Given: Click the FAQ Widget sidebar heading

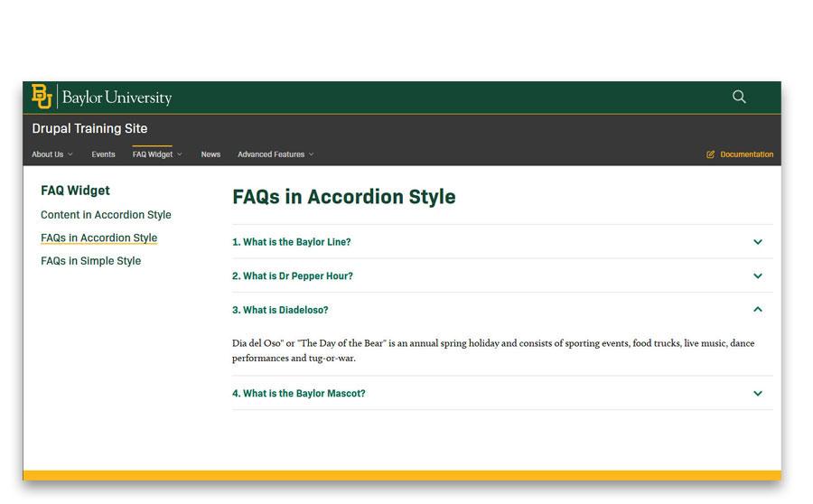Looking at the screenshot, I should pos(75,191).
